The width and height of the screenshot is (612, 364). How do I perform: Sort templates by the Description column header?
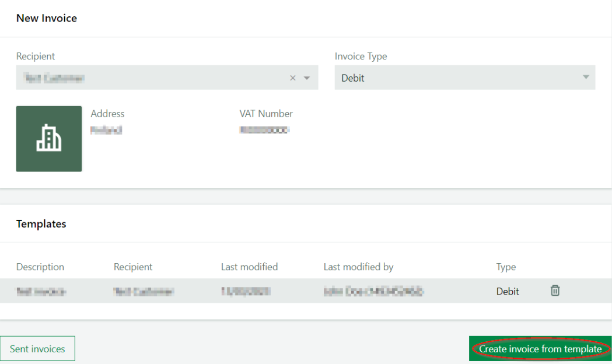(x=40, y=267)
